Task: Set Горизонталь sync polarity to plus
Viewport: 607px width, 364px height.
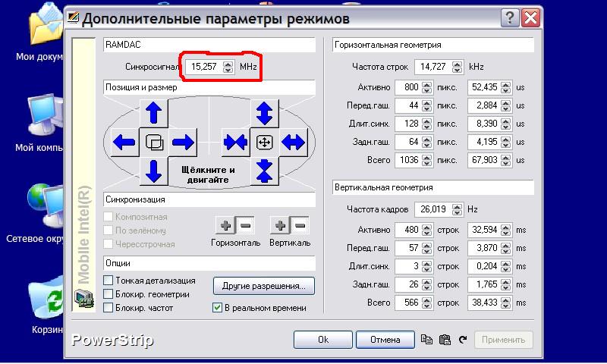Action: point(225,225)
